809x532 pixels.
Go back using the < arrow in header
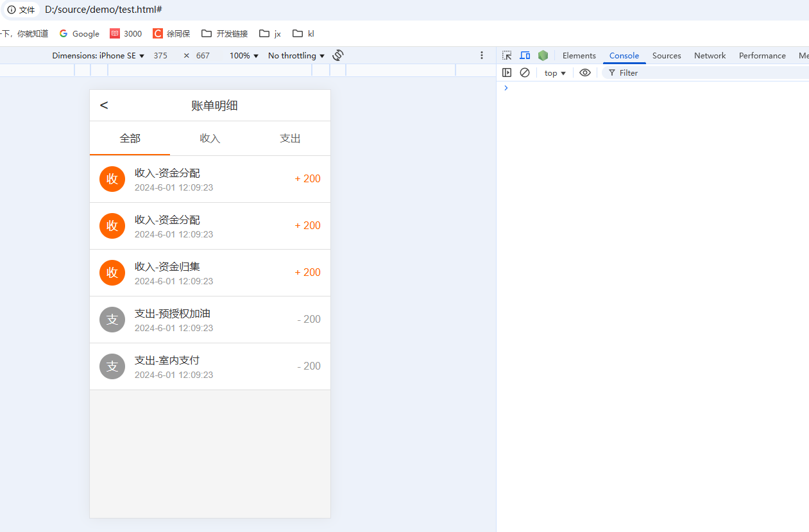104,105
